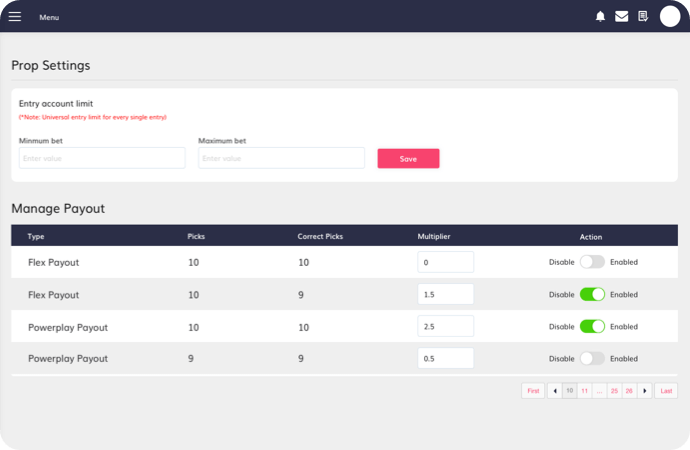Enable the first Flex Payout toggle
The width and height of the screenshot is (690, 450).
pyautogui.click(x=592, y=262)
